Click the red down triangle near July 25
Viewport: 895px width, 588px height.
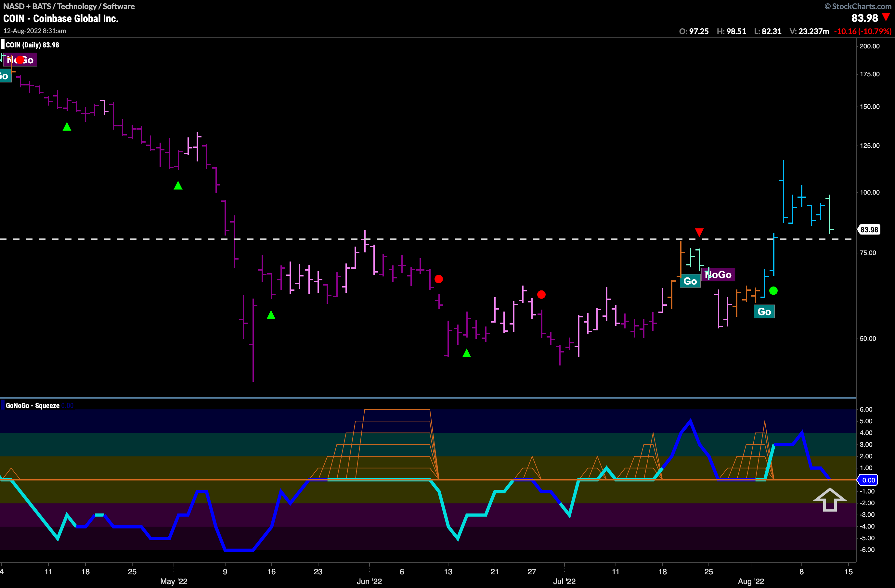click(x=699, y=232)
